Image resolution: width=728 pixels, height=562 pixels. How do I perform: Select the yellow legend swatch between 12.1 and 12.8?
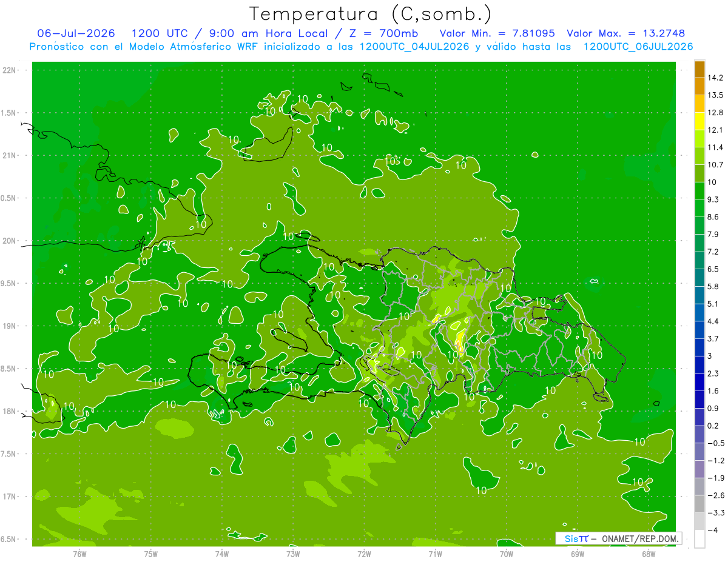699,121
